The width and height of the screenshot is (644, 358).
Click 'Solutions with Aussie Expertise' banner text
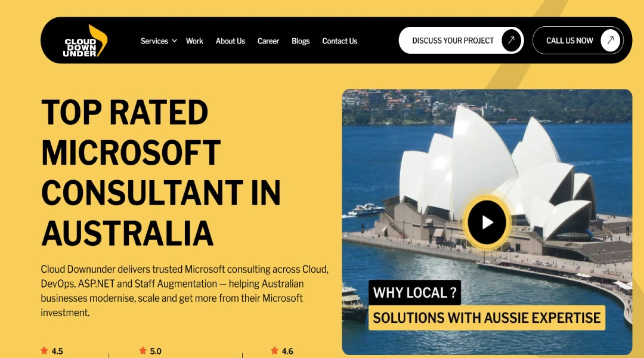[487, 317]
